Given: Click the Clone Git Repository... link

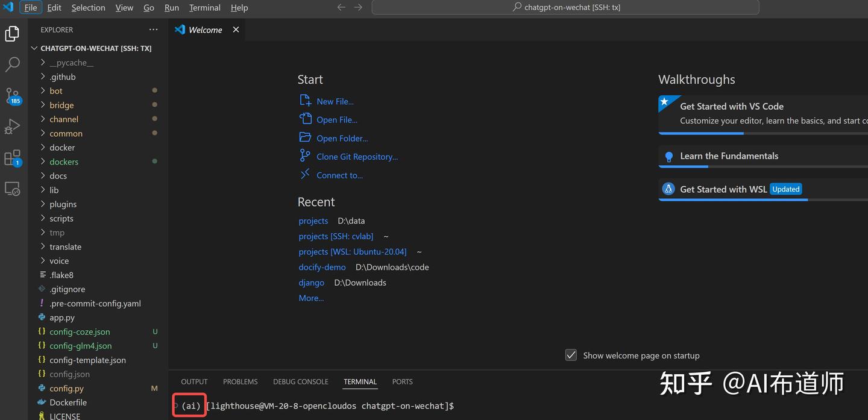Looking at the screenshot, I should (357, 157).
